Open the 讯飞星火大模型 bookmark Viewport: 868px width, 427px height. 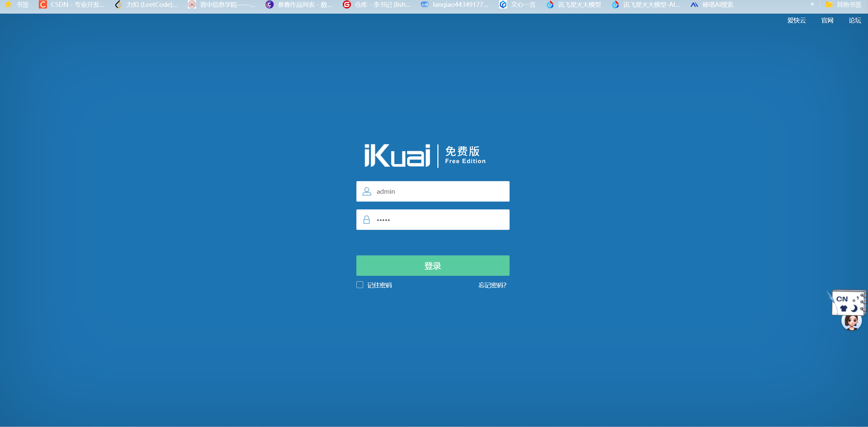click(574, 5)
